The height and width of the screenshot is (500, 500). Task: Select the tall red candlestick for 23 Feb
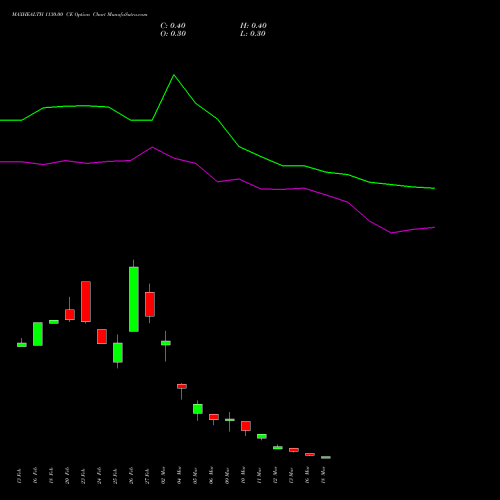tap(86, 301)
